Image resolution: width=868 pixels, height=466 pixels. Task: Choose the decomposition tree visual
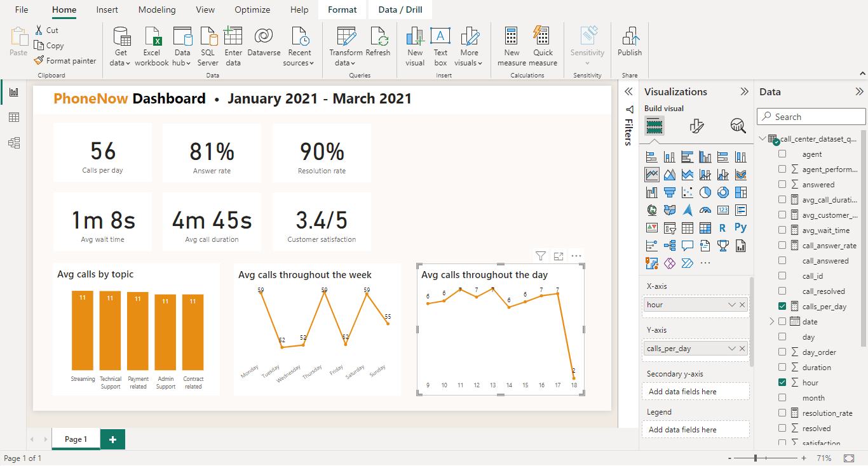670,245
